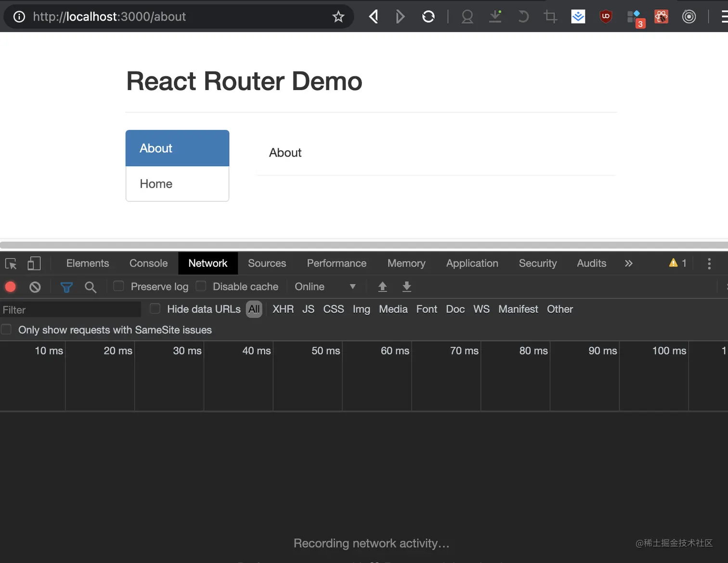Enable the Preserve log checkbox
Viewport: 728px width, 563px height.
click(x=118, y=286)
